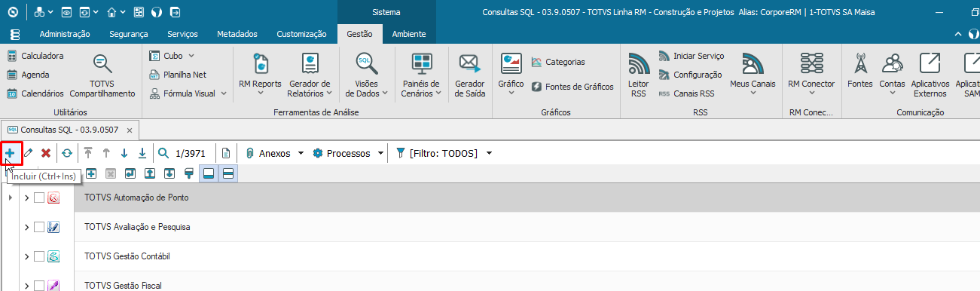Switch to the Ambiente ribbon tab
Image resolution: width=980 pixels, height=291 pixels.
tap(409, 34)
